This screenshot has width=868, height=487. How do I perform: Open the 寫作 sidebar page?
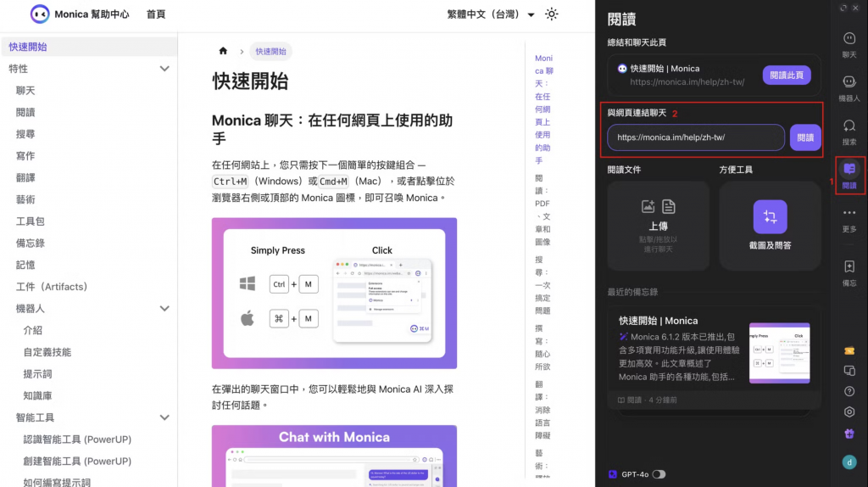coord(25,155)
